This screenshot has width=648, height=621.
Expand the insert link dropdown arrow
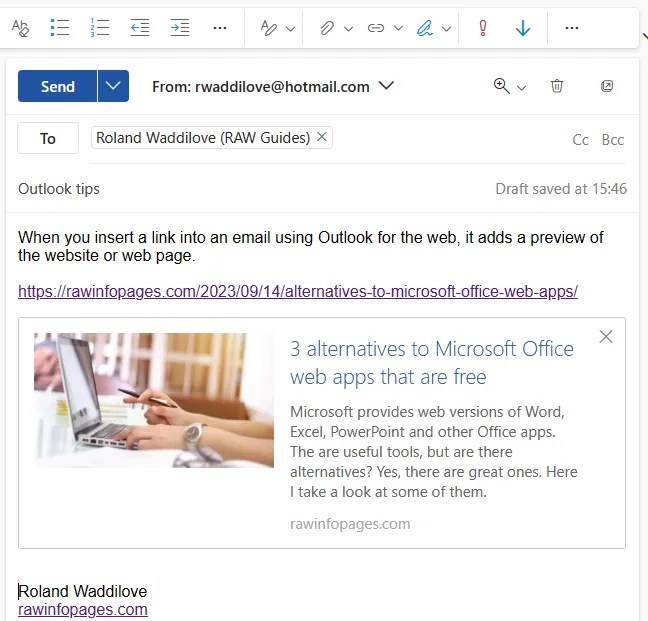398,29
